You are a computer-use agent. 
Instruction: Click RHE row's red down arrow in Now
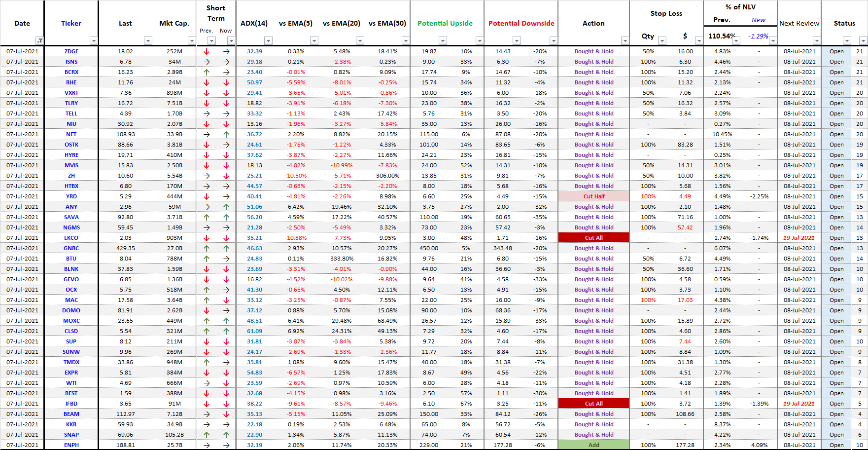(x=226, y=82)
